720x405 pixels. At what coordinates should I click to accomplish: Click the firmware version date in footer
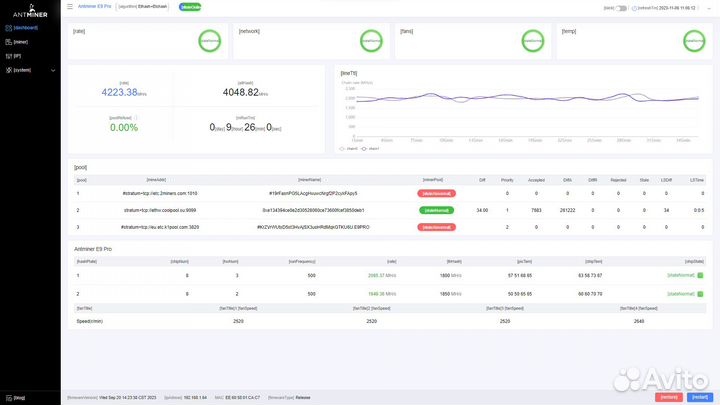coord(128,398)
